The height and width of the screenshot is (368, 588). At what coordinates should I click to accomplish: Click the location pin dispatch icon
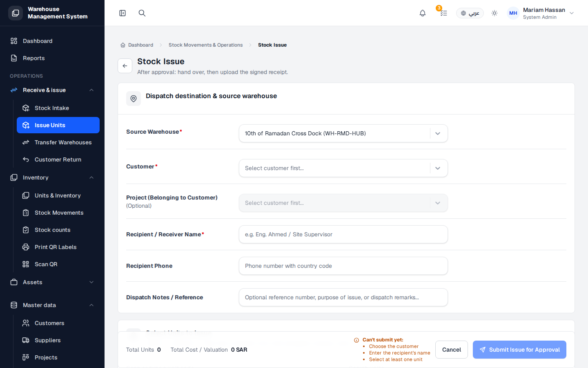point(134,99)
